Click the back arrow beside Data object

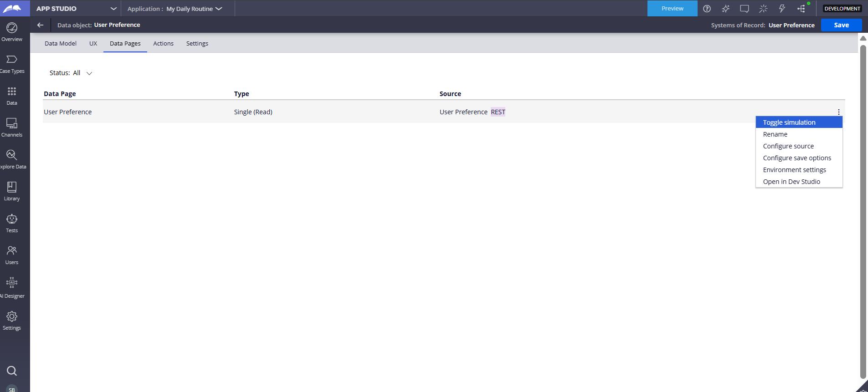40,25
